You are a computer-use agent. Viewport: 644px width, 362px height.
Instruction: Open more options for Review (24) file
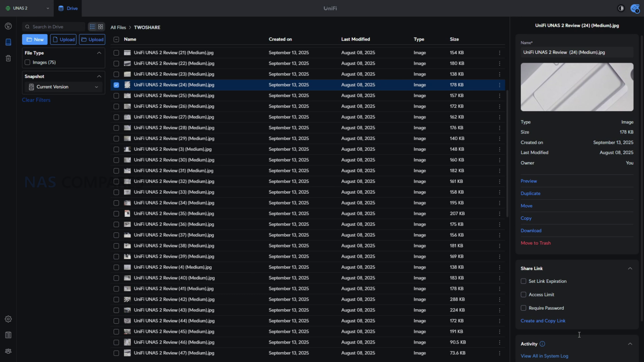coord(500,85)
